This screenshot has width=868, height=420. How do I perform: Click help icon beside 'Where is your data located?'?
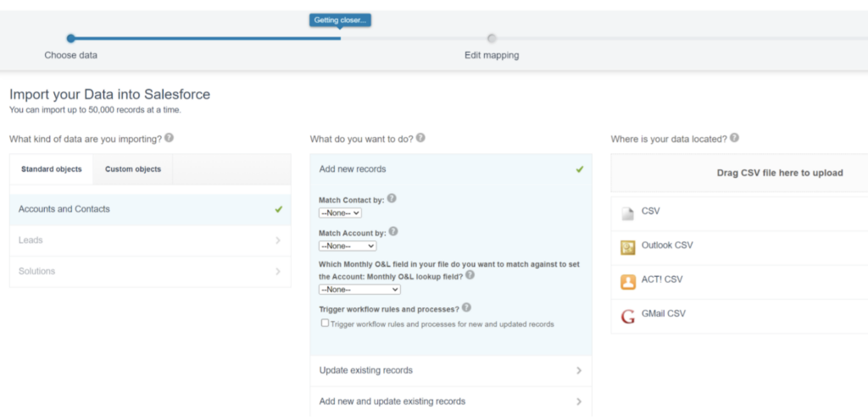(x=735, y=138)
